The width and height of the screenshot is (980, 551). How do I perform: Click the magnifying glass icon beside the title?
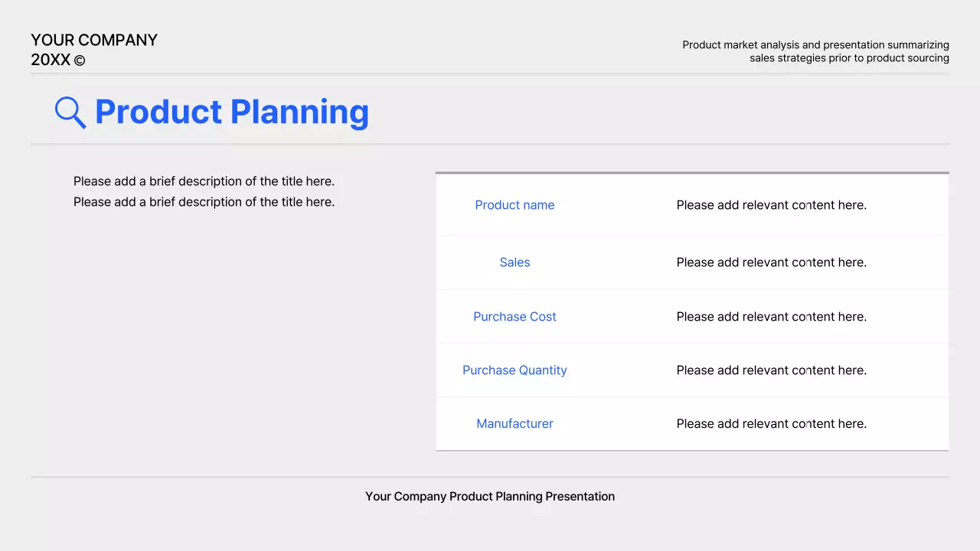pyautogui.click(x=70, y=112)
